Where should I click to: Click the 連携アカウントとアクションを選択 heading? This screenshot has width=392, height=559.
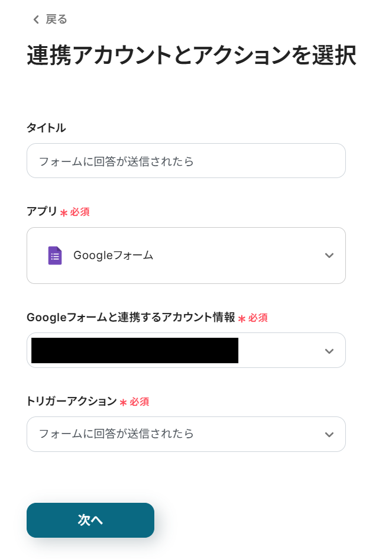[191, 56]
